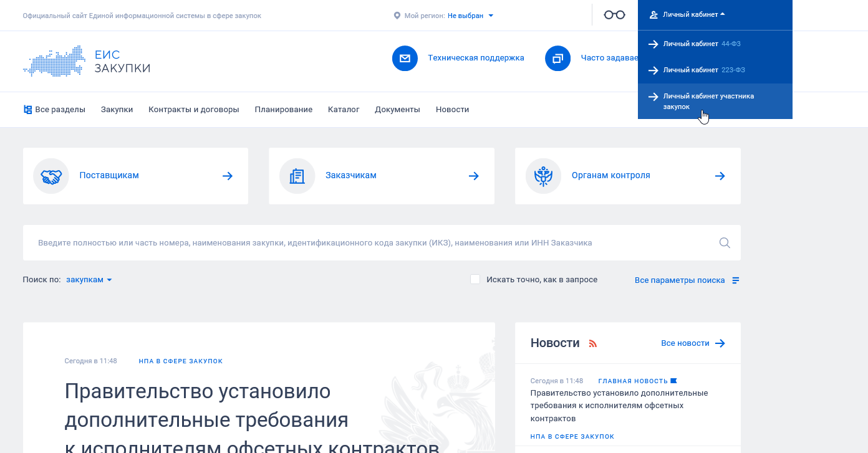Click НПА В СФЕРЕ ЗАКУПОК tag in news panel
This screenshot has width=868, height=453.
coord(572,437)
